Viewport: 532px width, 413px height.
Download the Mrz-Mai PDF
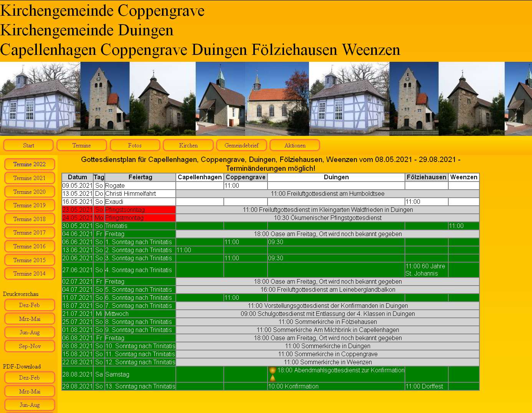[30, 391]
